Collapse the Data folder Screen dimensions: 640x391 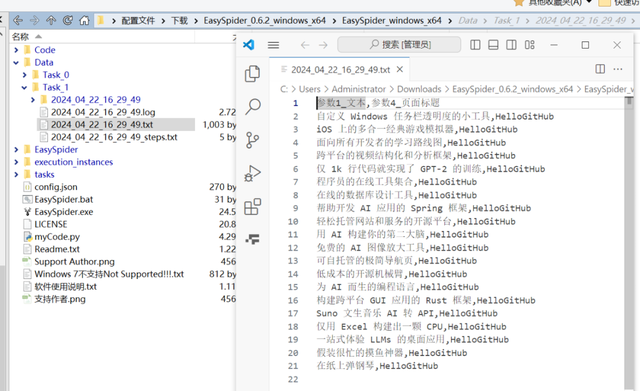click(16, 62)
